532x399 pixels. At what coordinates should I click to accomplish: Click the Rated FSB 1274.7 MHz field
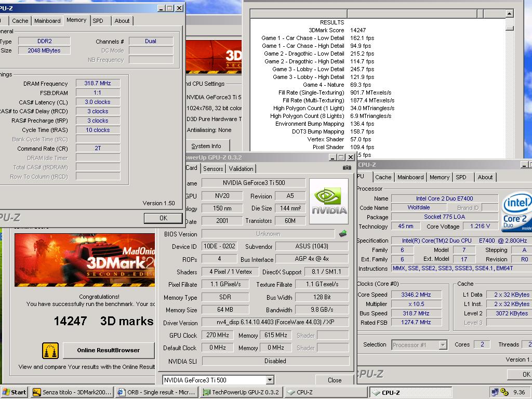(416, 322)
